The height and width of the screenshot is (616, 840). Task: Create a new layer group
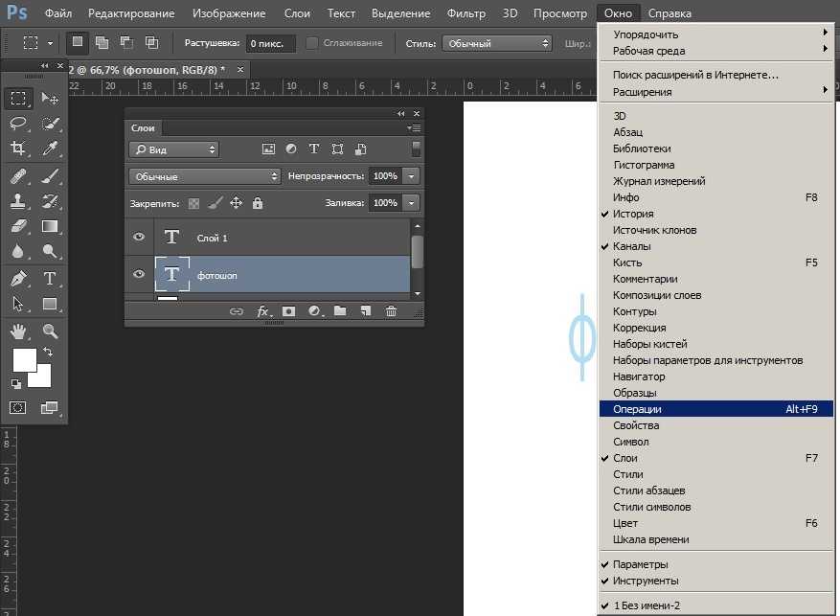pyautogui.click(x=340, y=310)
